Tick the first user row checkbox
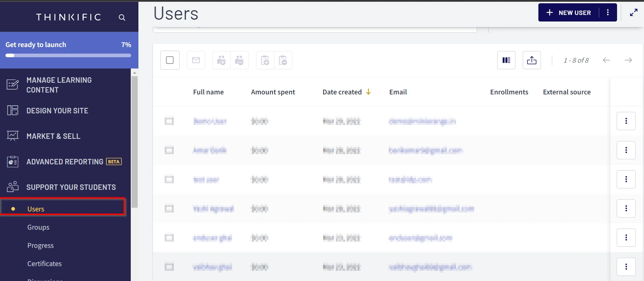 coord(169,121)
